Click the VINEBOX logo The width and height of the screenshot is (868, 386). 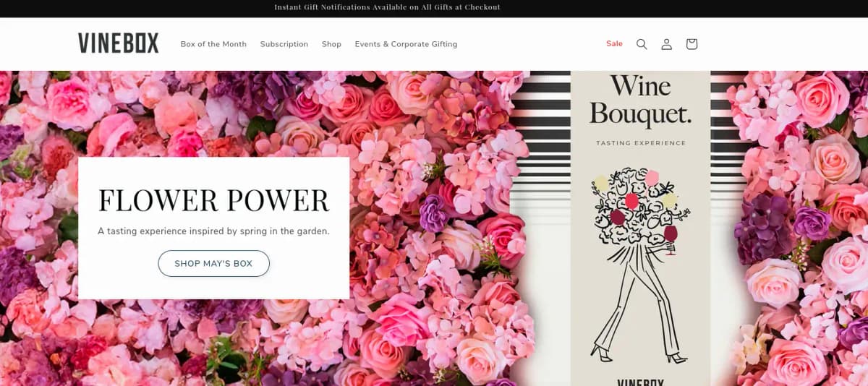point(119,43)
